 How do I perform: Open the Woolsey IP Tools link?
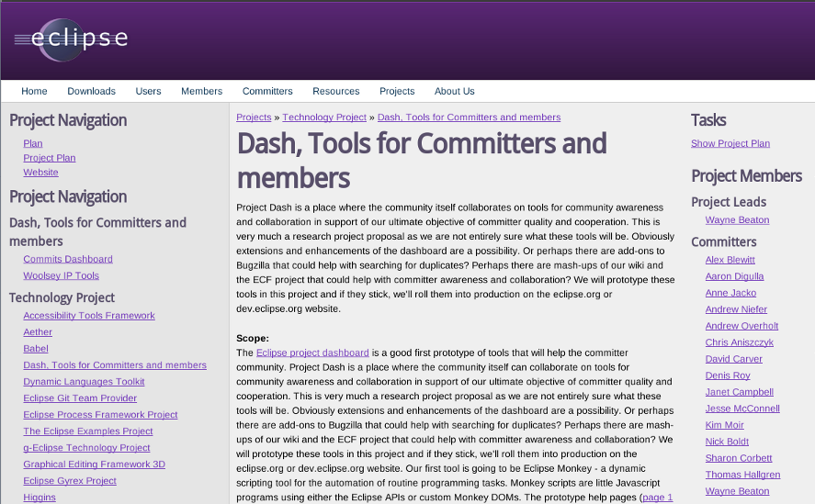tap(62, 275)
